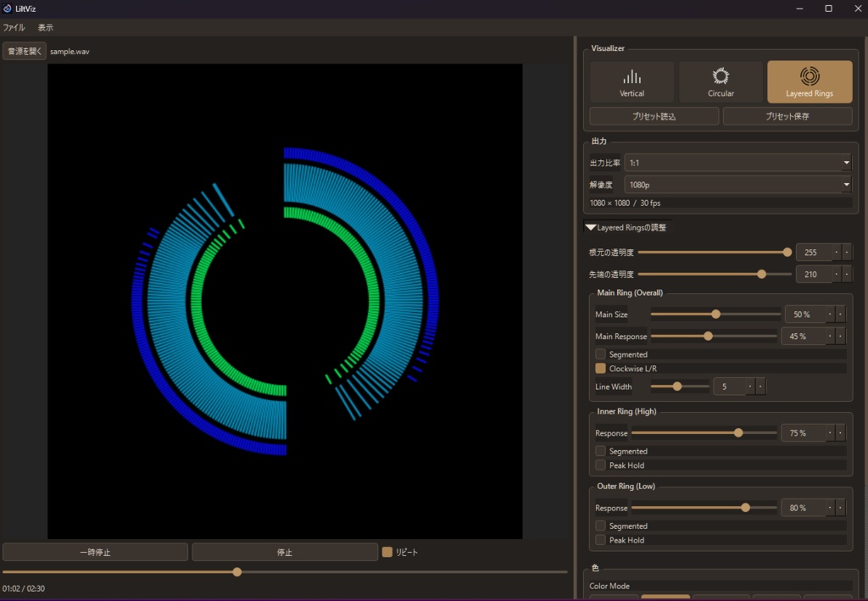Open the ファイル menu
This screenshot has height=601, width=868.
point(14,28)
